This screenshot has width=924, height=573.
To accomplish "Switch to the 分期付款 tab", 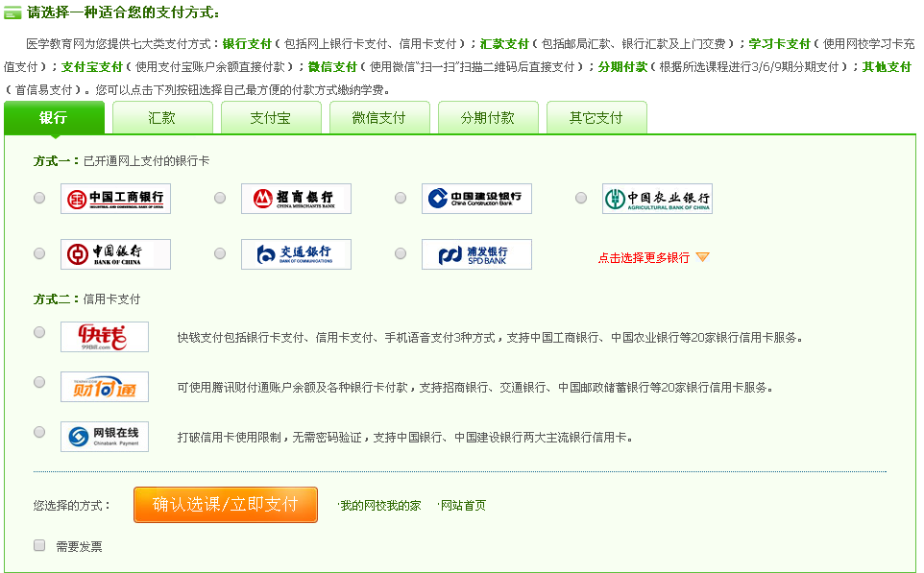I will pyautogui.click(x=487, y=118).
